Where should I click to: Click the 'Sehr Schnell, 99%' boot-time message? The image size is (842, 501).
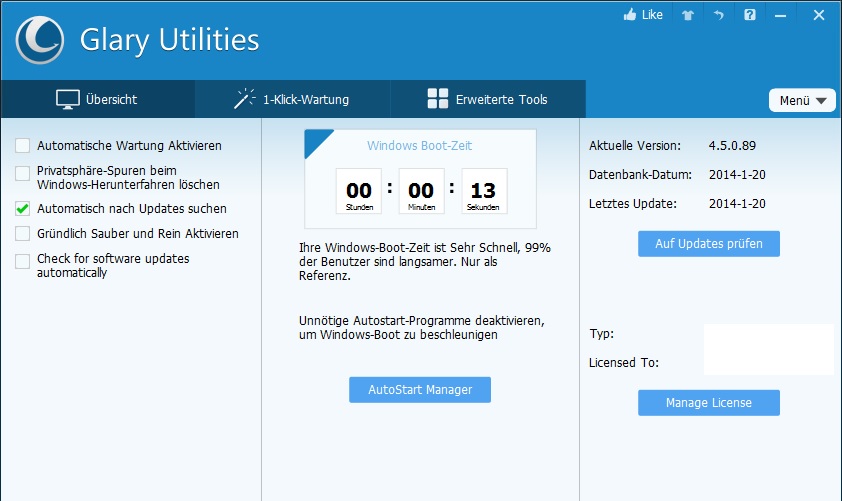(x=425, y=262)
